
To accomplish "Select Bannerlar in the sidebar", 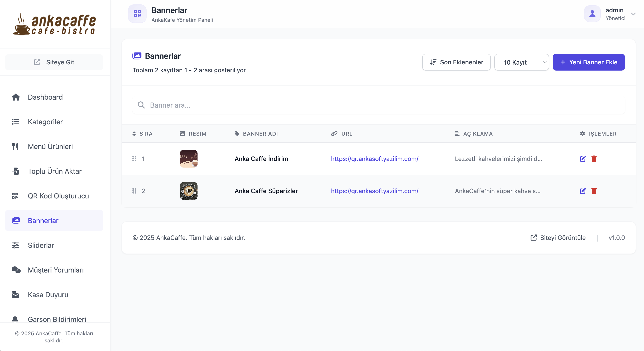I will pyautogui.click(x=54, y=221).
